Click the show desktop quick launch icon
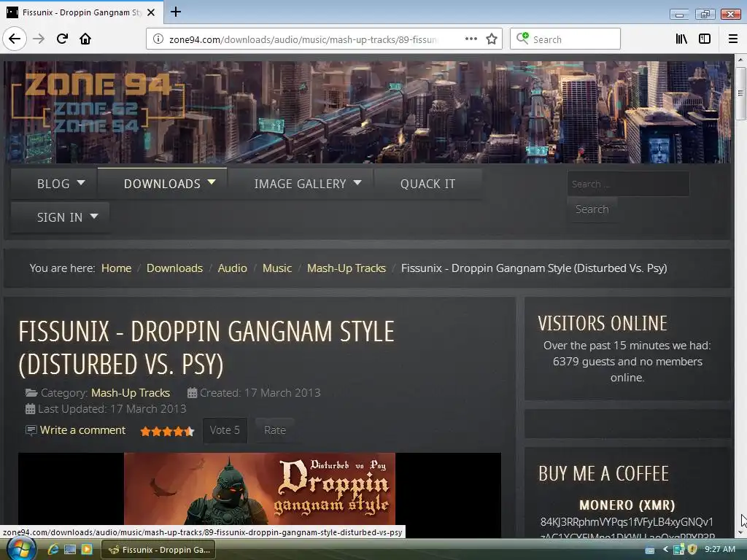 pyautogui.click(x=70, y=550)
